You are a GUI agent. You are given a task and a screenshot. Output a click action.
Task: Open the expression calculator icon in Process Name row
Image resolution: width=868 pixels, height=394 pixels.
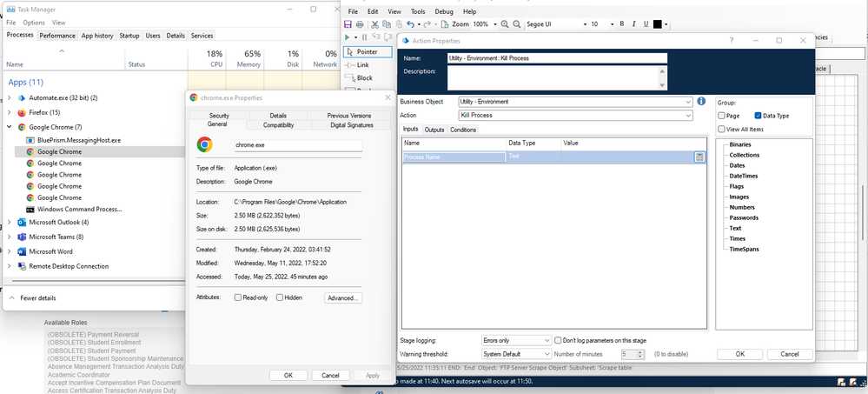coord(699,157)
